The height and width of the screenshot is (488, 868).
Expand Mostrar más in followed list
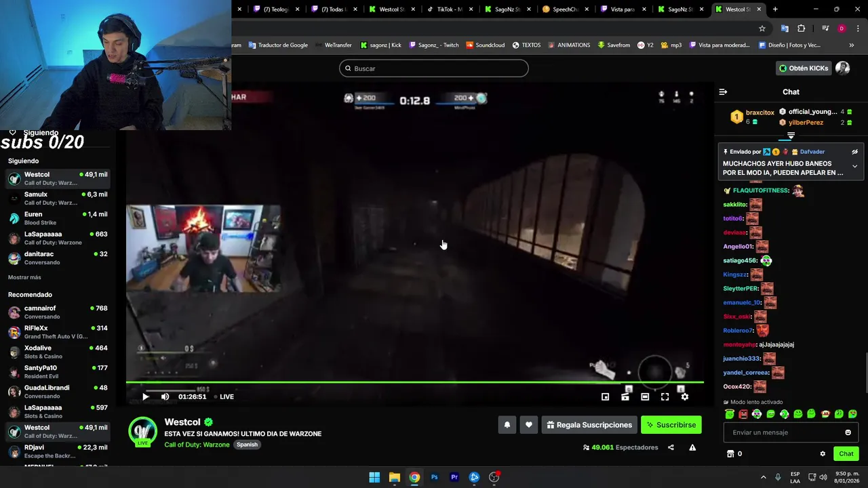point(24,277)
